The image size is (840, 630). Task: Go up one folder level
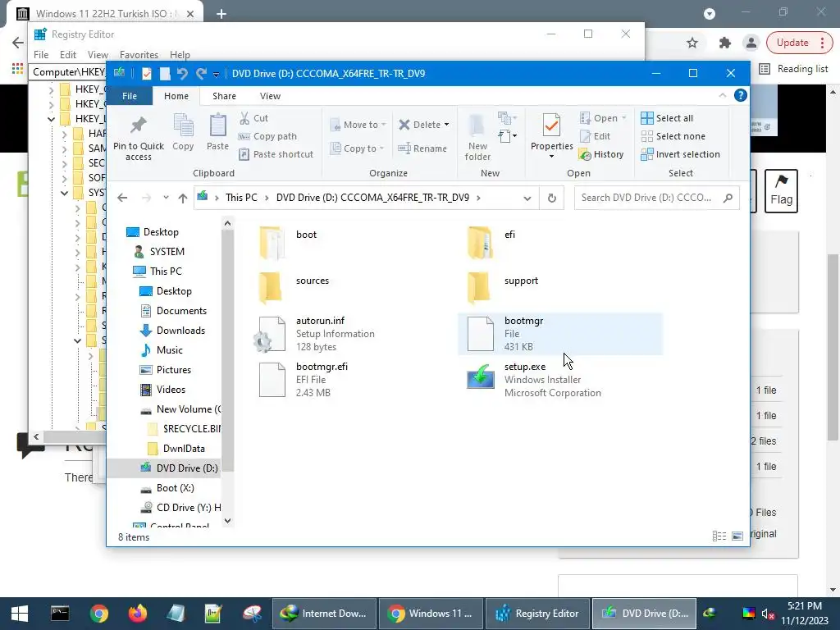click(x=183, y=198)
